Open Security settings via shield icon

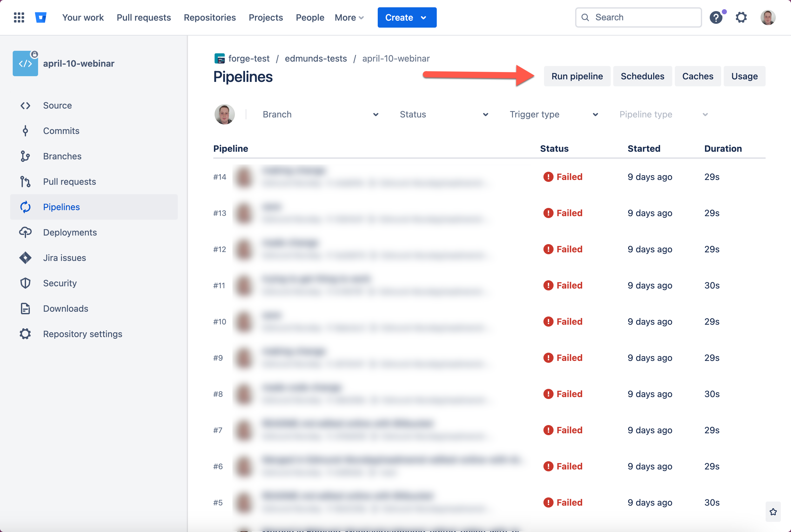click(25, 283)
